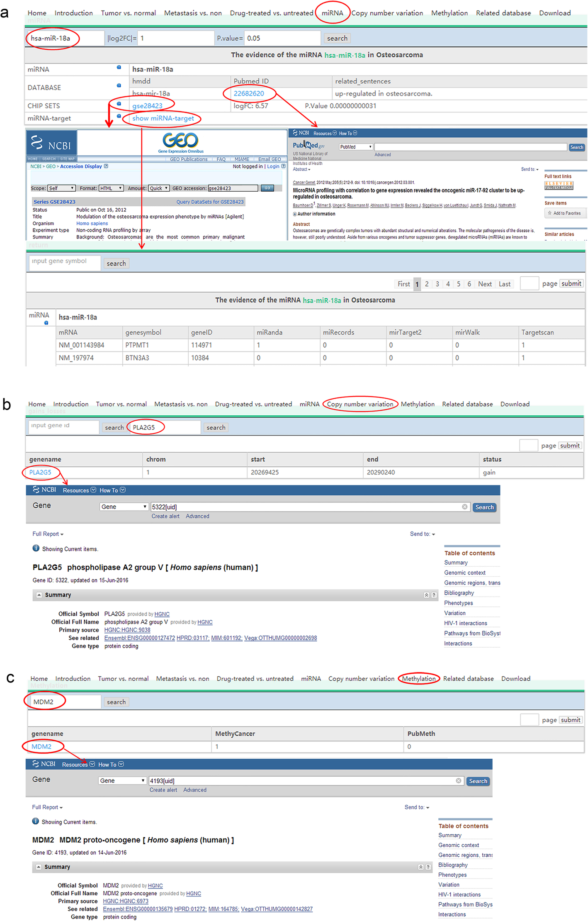588x921 pixels.
Task: Open Download tab in panel a
Action: click(555, 13)
